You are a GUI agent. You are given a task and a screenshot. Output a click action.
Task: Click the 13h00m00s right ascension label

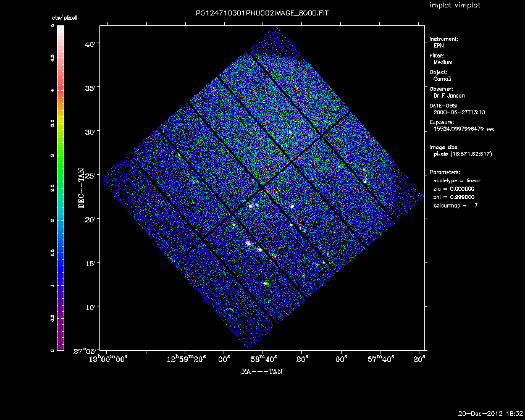point(107,359)
